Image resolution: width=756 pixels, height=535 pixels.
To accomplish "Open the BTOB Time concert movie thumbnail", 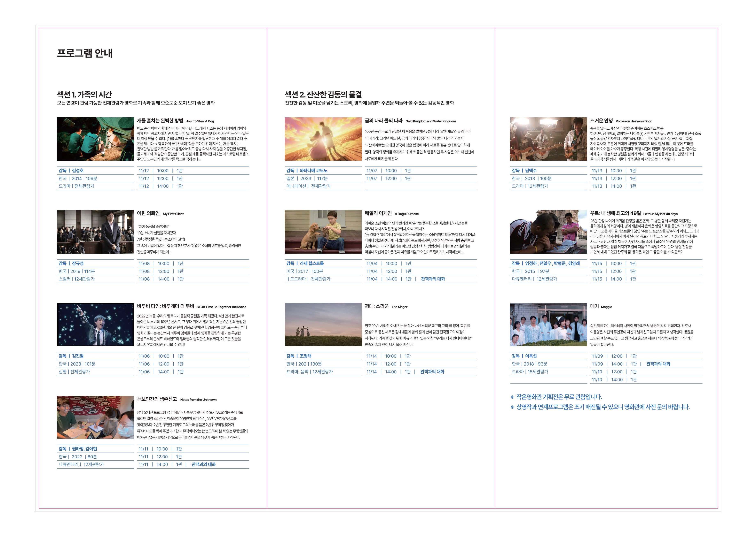I will pyautogui.click(x=95, y=324).
